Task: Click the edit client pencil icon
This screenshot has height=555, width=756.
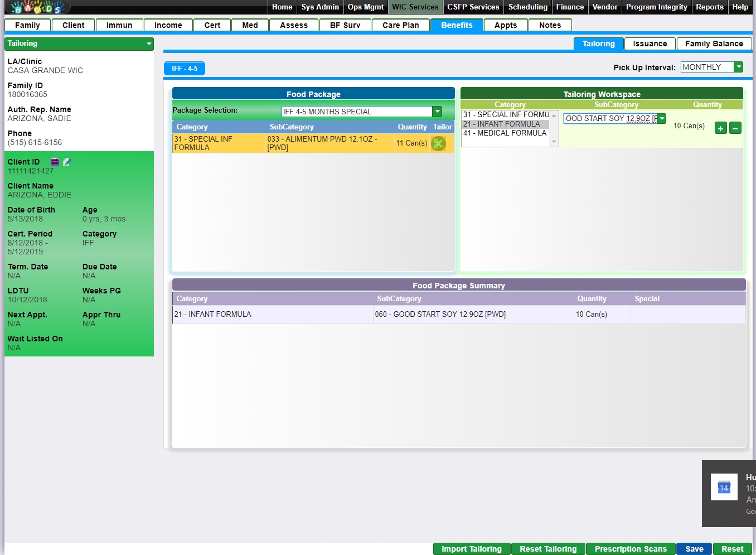Action: (x=67, y=162)
